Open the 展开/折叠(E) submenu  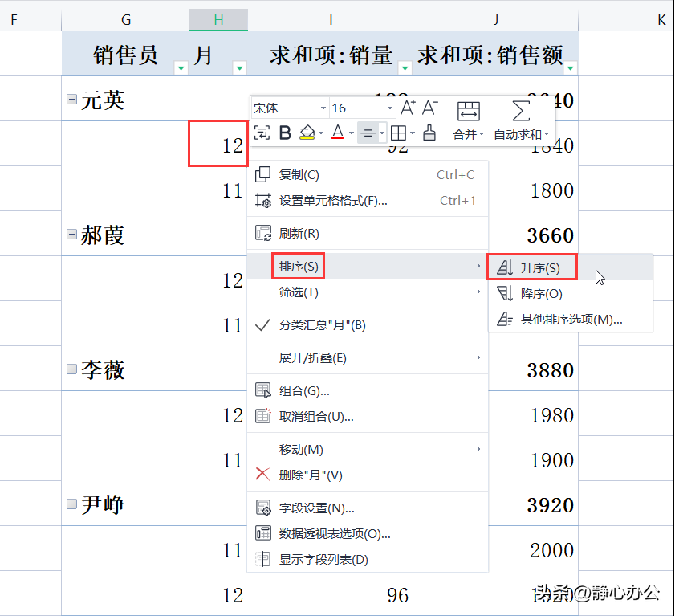(368, 357)
